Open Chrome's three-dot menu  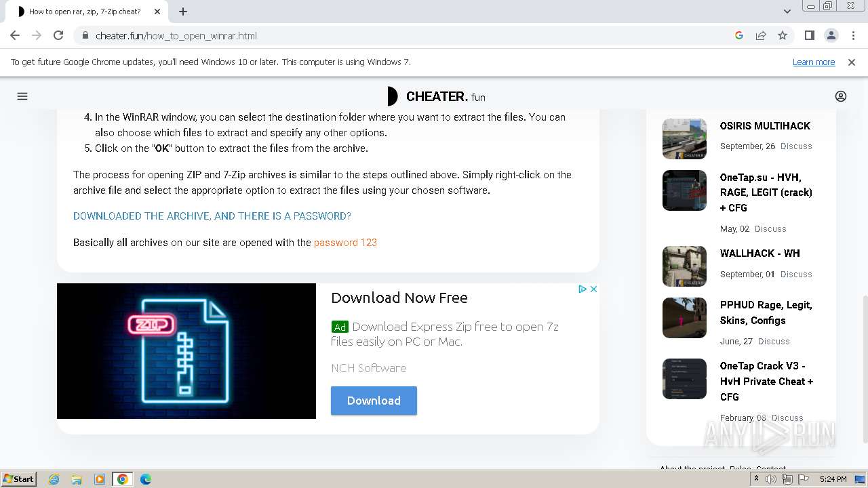click(x=852, y=35)
